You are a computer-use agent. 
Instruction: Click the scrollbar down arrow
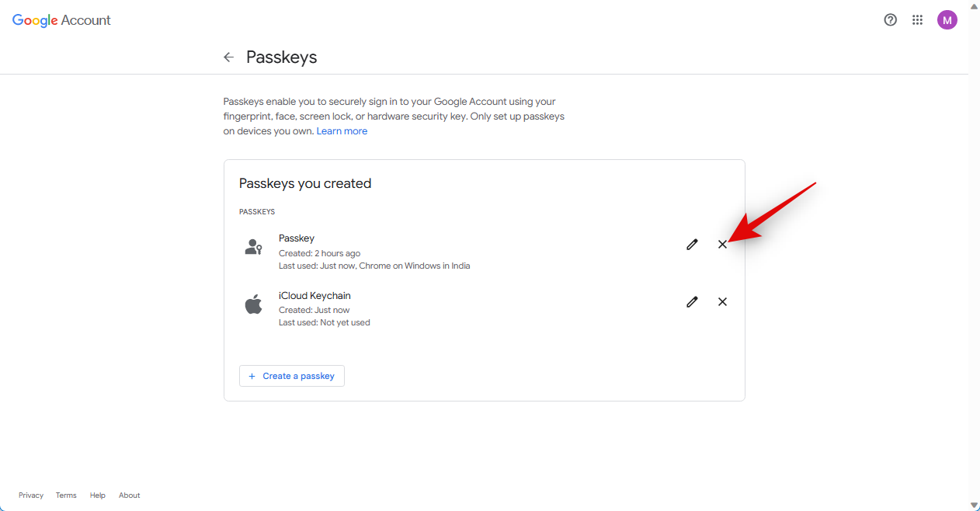coord(974,505)
